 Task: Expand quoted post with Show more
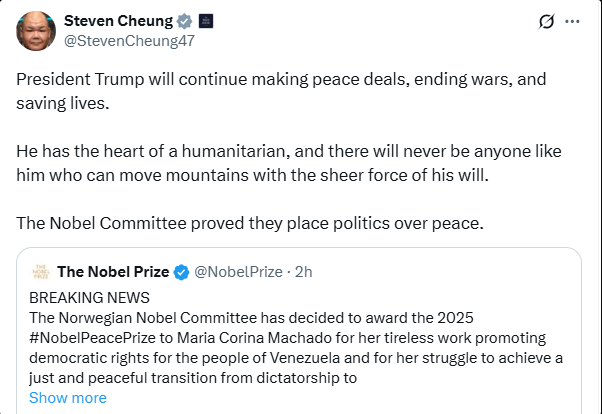click(67, 397)
